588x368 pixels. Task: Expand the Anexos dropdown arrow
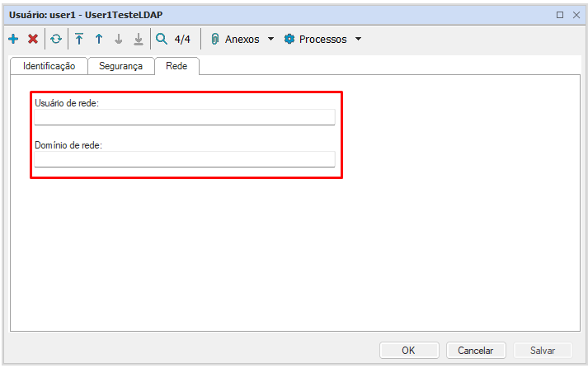(x=270, y=39)
